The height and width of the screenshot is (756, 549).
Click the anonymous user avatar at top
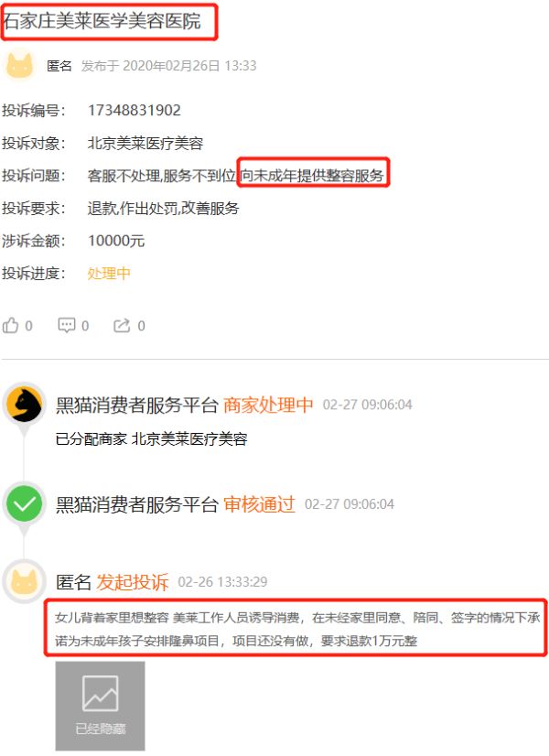tap(20, 66)
